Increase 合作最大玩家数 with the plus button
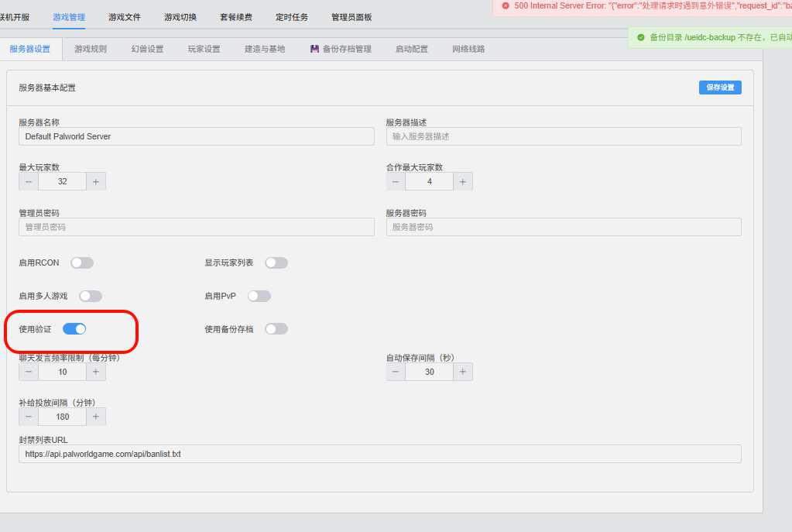Image resolution: width=792 pixels, height=532 pixels. 462,181
